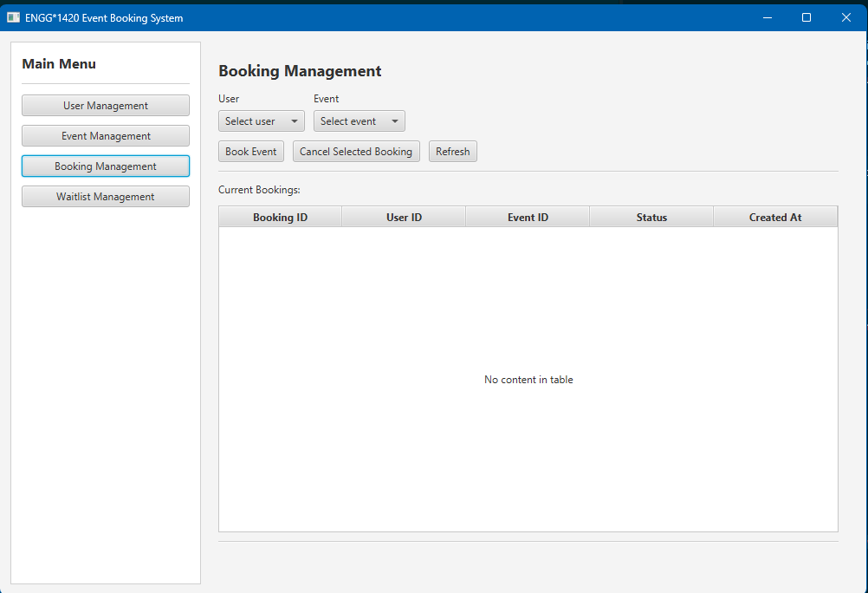Switch to Booking Management in main menu
The image size is (868, 593).
[x=105, y=166]
